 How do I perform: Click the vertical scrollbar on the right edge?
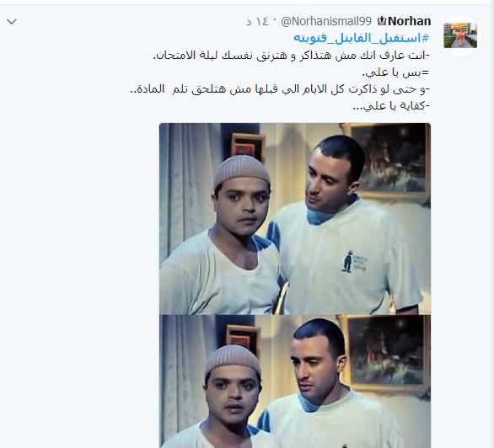point(491,224)
